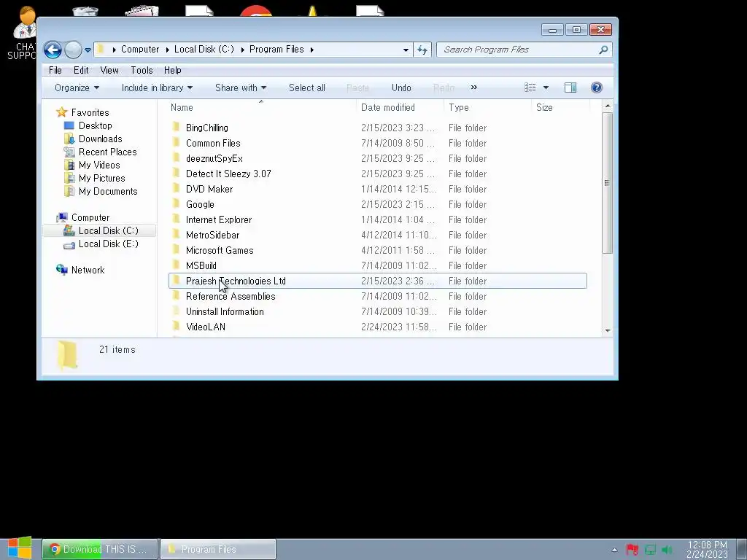The height and width of the screenshot is (560, 747).
Task: Select Detect It Sleezy 3.07 folder icon
Action: coord(177,173)
